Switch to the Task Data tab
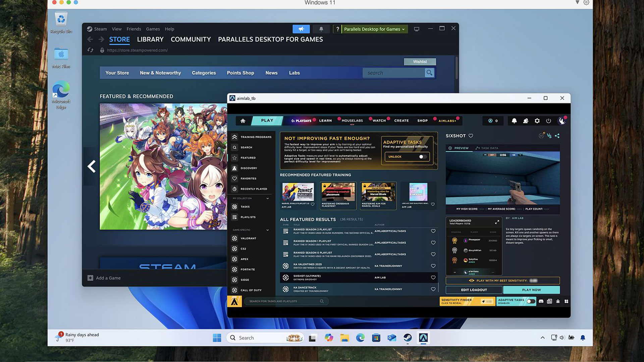644x362 pixels. click(487, 148)
